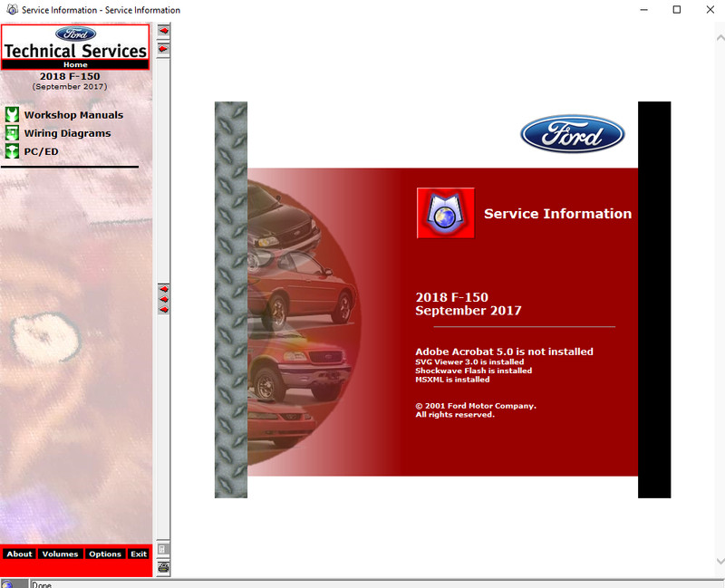Click the app icon in the title bar
The height and width of the screenshot is (588, 725).
tap(12, 10)
